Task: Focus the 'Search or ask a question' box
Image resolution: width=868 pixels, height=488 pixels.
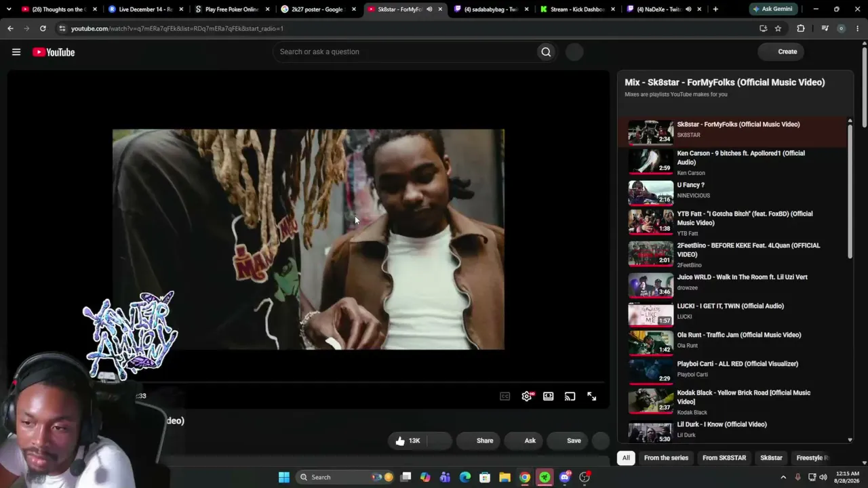Action: click(405, 52)
